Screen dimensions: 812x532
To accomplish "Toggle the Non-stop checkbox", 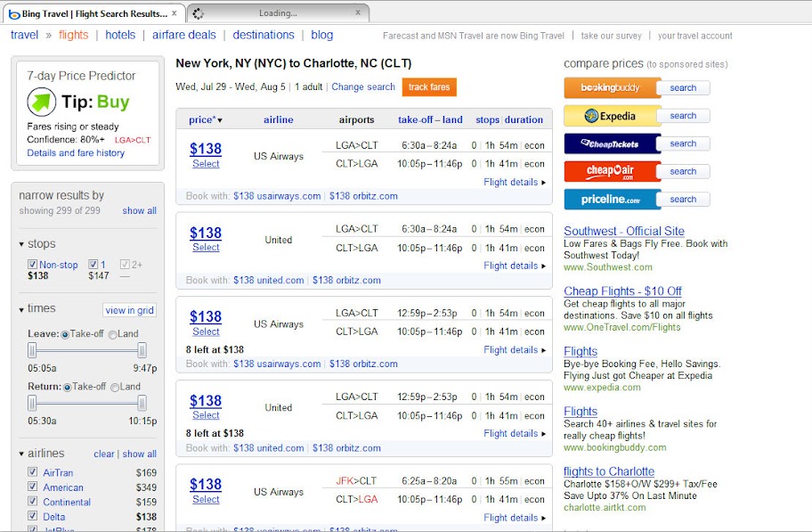I will [33, 265].
